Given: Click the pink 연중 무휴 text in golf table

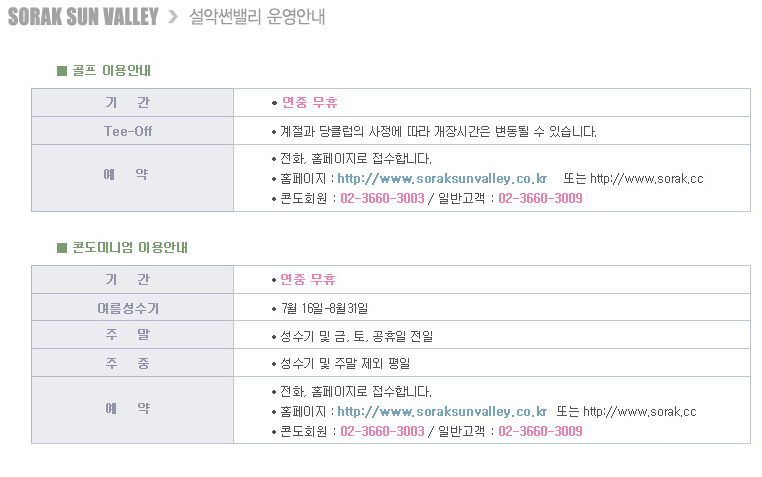Looking at the screenshot, I should pos(310,102).
